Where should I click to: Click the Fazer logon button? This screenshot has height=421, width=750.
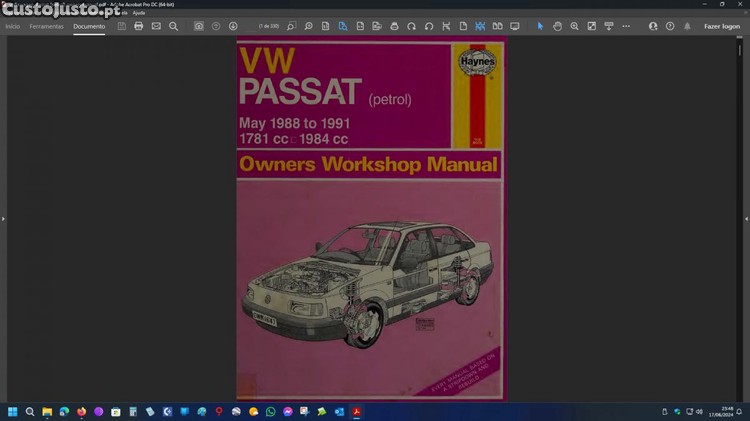[x=721, y=26]
